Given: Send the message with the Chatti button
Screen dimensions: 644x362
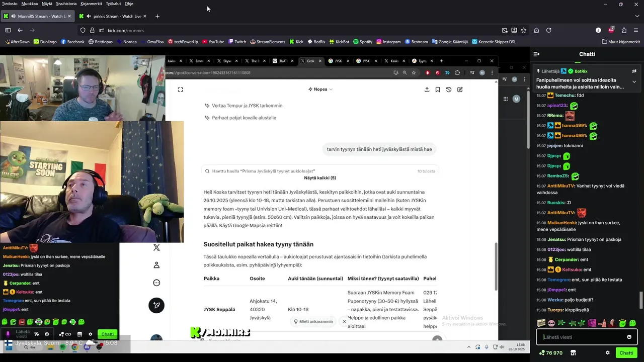Looking at the screenshot, I should tap(626, 353).
